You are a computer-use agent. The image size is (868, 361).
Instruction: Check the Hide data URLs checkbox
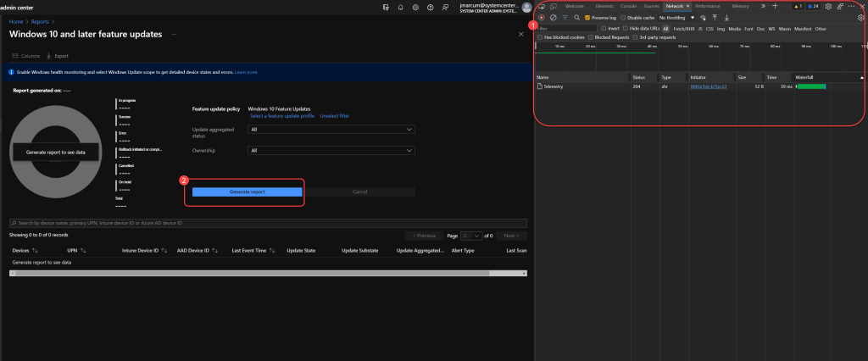626,28
